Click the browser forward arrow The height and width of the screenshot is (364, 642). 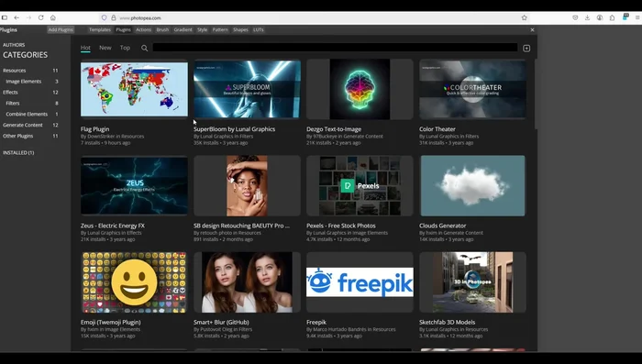[28, 17]
